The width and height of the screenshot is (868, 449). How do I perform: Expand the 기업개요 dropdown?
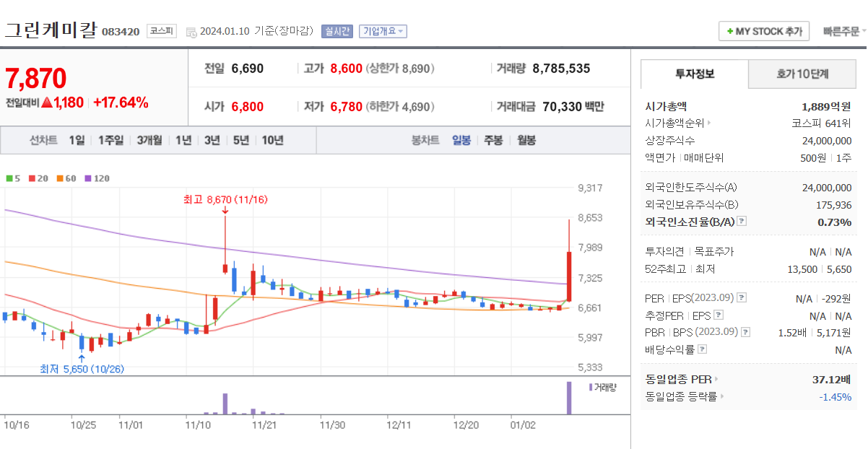click(383, 31)
